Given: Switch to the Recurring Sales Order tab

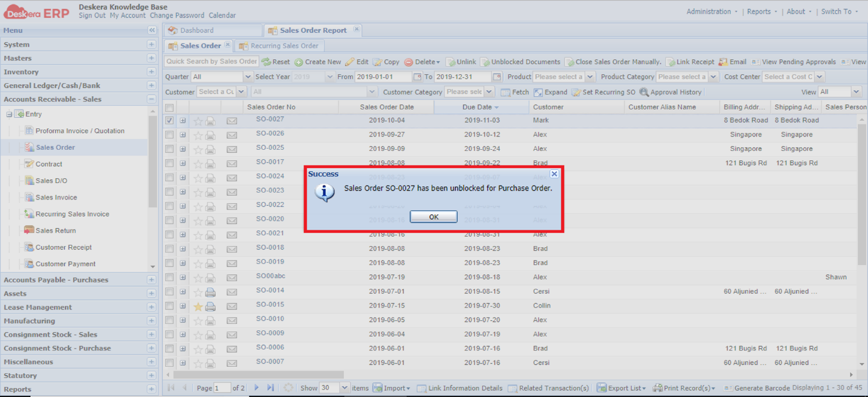Looking at the screenshot, I should pyautogui.click(x=279, y=45).
